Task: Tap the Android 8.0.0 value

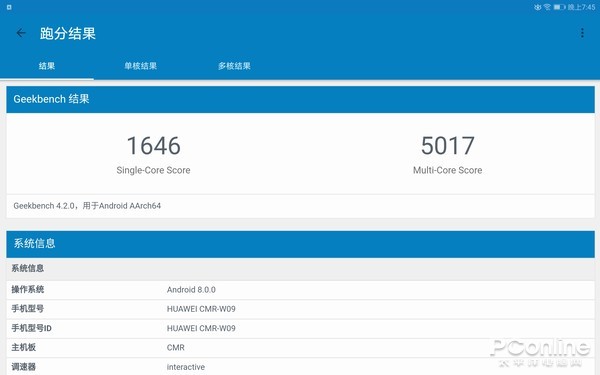Action: coord(191,290)
